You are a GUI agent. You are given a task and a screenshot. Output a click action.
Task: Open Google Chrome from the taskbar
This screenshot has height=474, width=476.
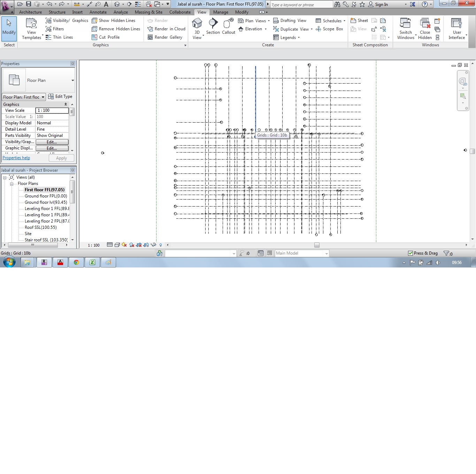point(76,263)
